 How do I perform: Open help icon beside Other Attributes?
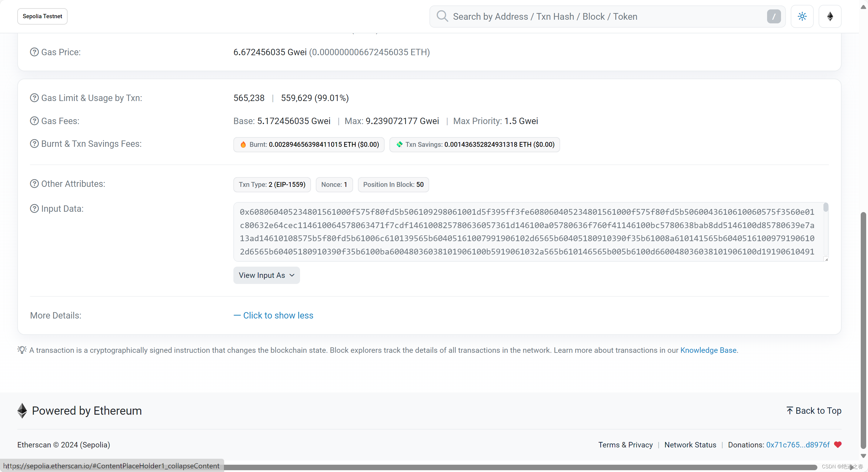34,184
